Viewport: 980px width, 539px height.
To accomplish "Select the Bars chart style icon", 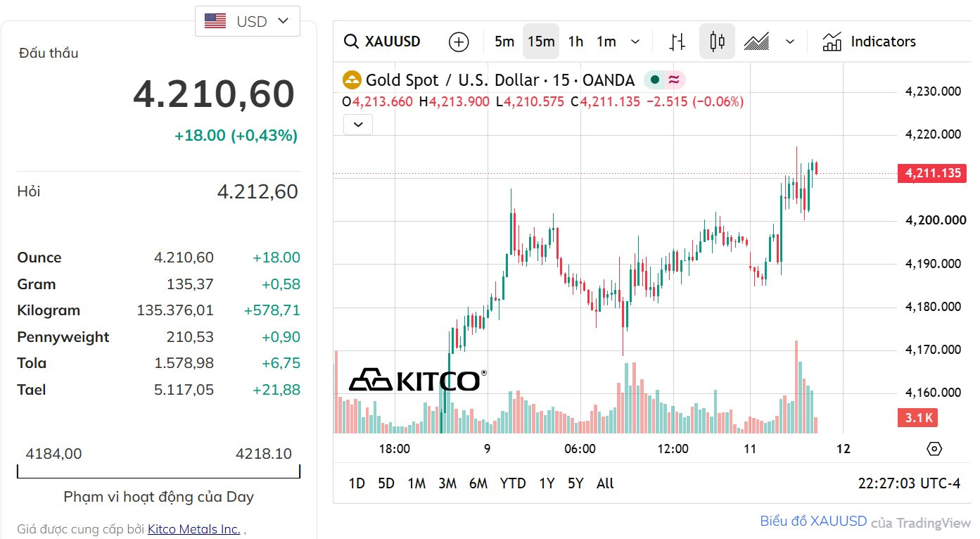I will 677,42.
